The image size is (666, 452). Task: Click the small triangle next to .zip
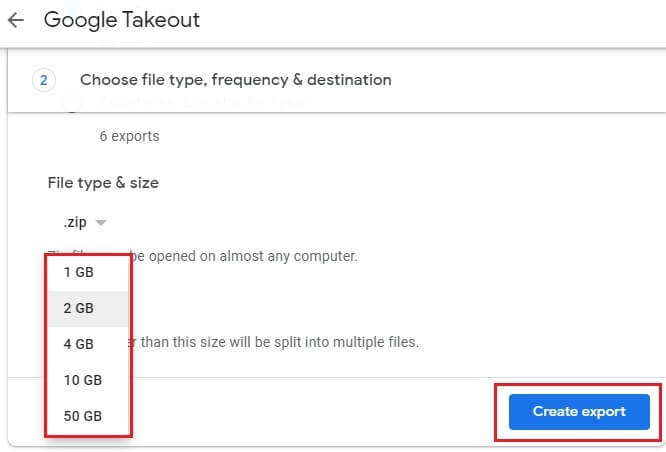[x=101, y=223]
